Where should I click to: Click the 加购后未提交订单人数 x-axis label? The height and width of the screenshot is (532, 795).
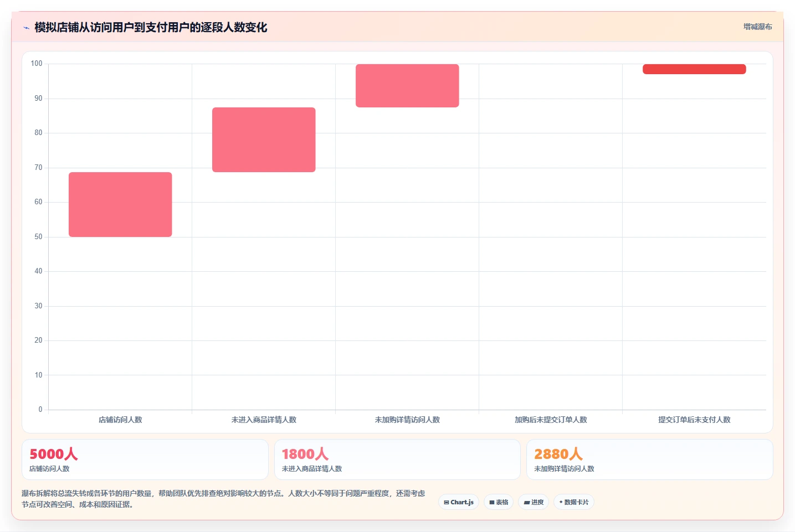click(x=551, y=420)
